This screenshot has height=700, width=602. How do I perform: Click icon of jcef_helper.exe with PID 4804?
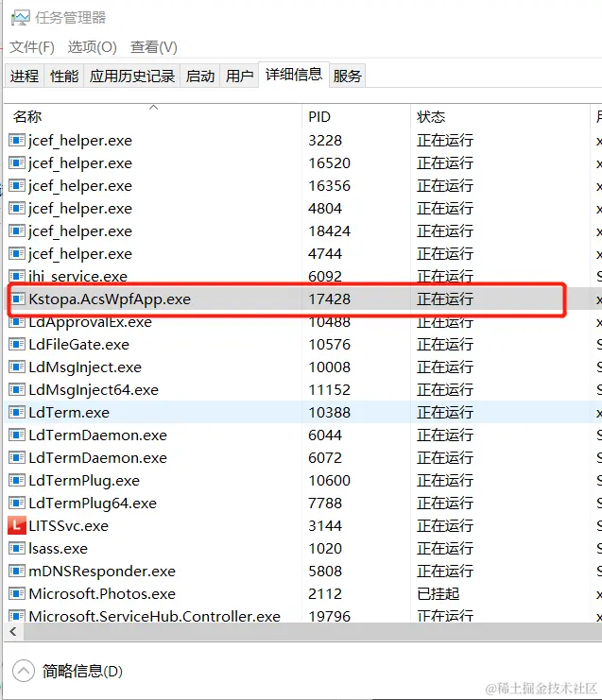click(x=17, y=208)
